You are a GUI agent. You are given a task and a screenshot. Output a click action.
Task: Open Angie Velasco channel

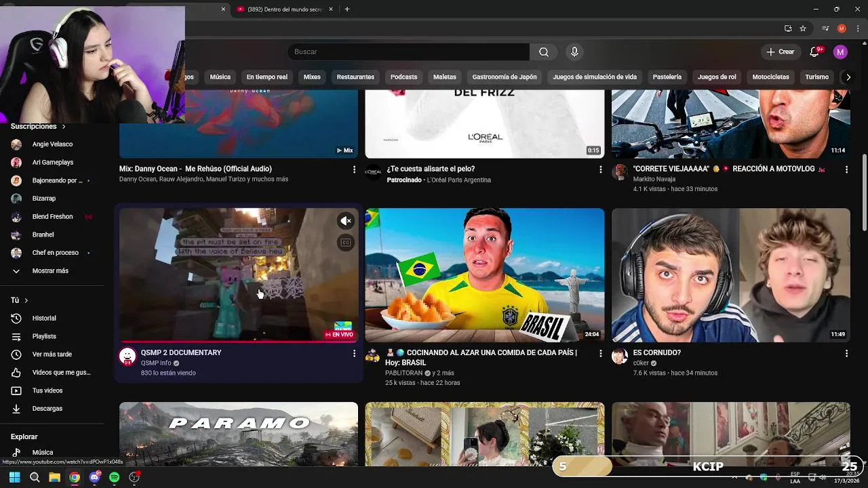pyautogui.click(x=52, y=144)
